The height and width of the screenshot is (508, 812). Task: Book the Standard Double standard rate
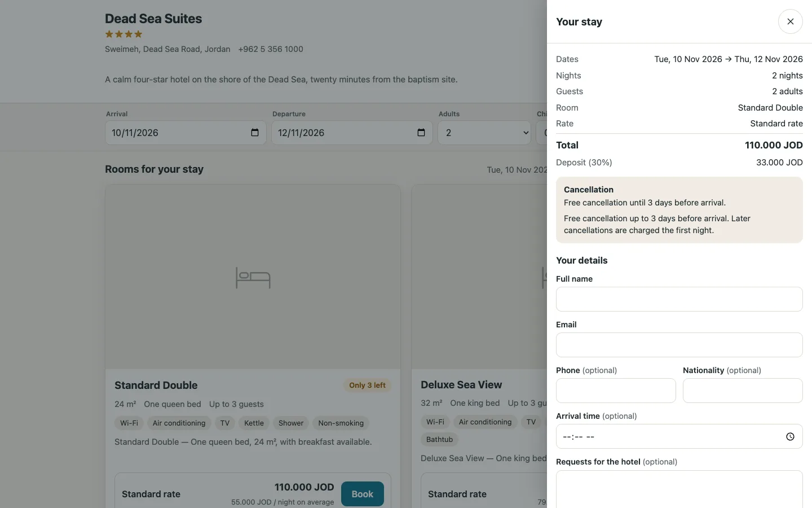click(362, 494)
